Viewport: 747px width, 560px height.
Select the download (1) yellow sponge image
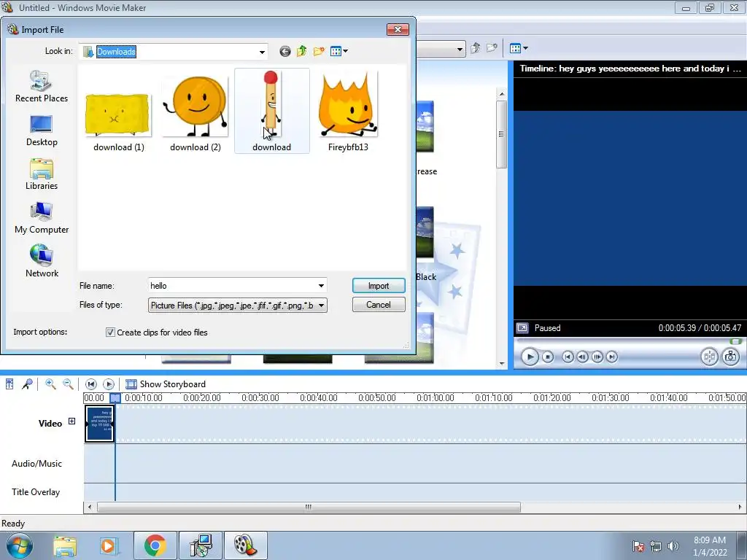coord(118,112)
